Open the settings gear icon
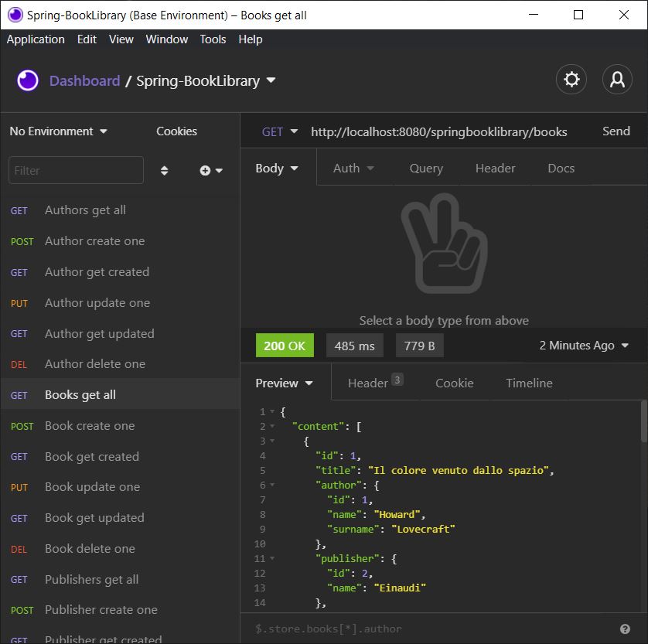 coord(571,80)
